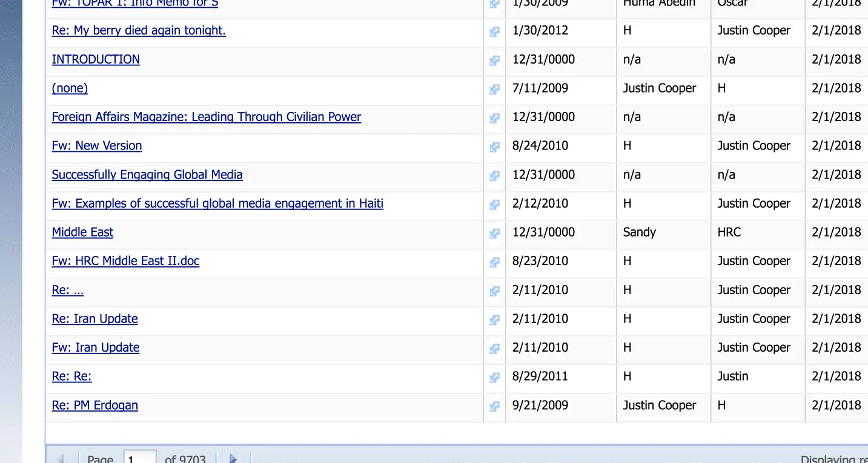Screen dimensions: 868x463
Task: Open the "Re: …" email link
Action: pos(67,290)
